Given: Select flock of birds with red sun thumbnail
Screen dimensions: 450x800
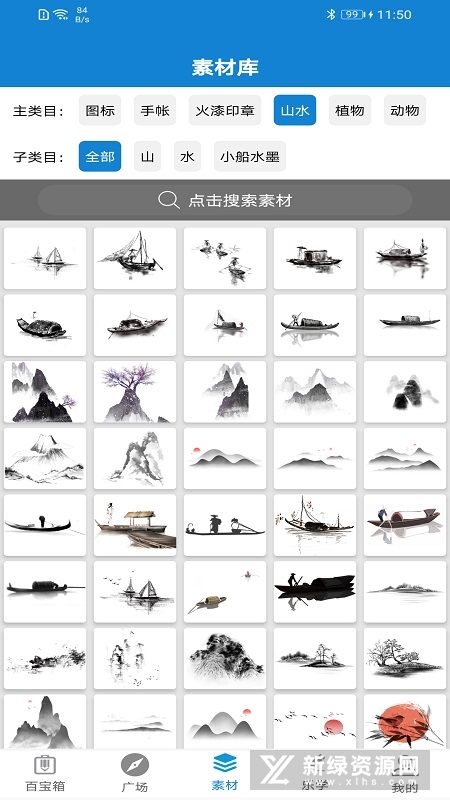Looking at the screenshot, I should coord(315,722).
